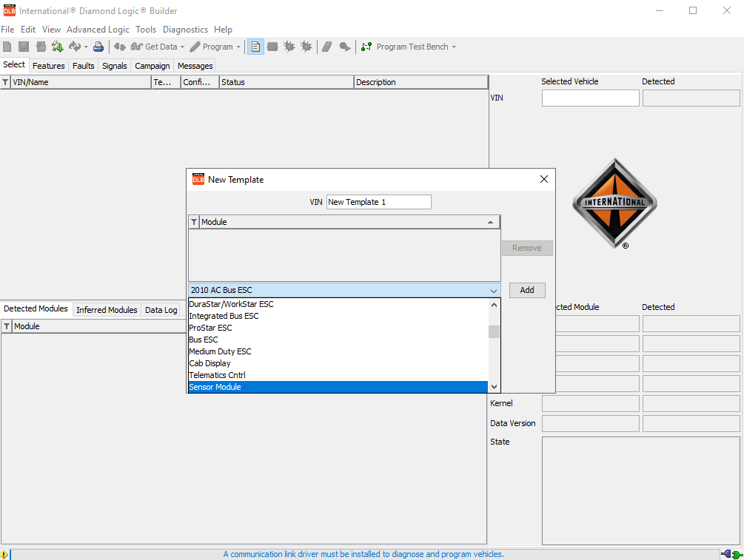
Task: Switch to the Inferred Modules tab
Action: click(x=107, y=310)
